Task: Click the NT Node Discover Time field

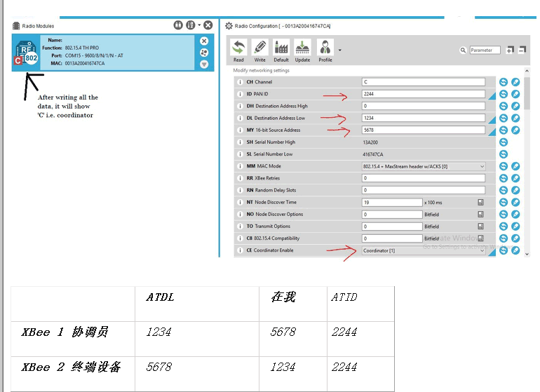Action: click(392, 202)
